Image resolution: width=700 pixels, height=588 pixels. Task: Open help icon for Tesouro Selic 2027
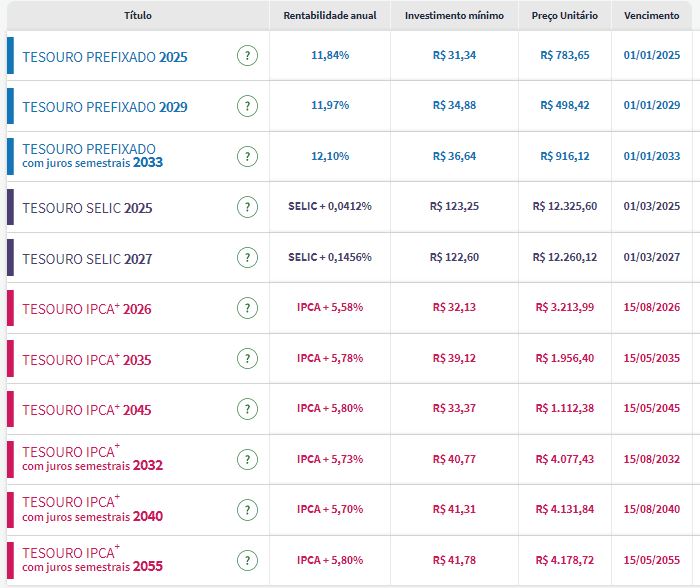(x=247, y=258)
